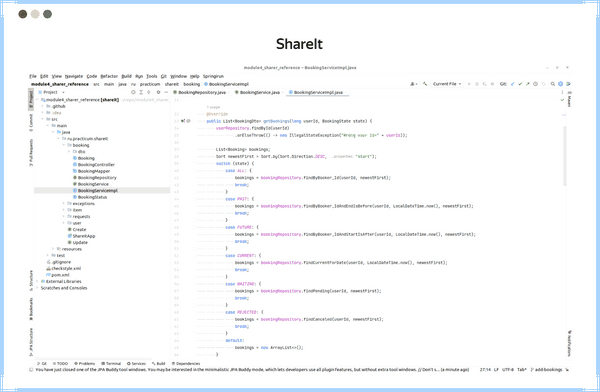Hide the Project panel with minus icon
600x392 pixels.
pyautogui.click(x=166, y=92)
